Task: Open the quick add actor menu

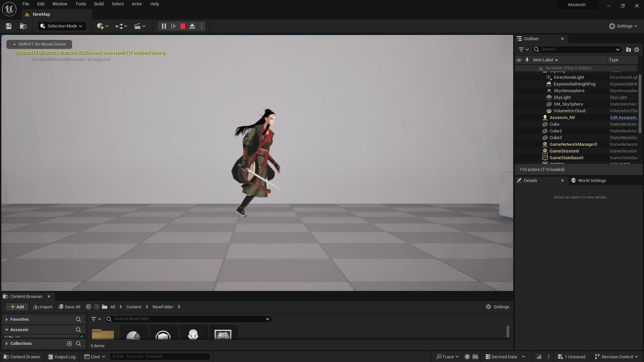Action: (x=103, y=26)
